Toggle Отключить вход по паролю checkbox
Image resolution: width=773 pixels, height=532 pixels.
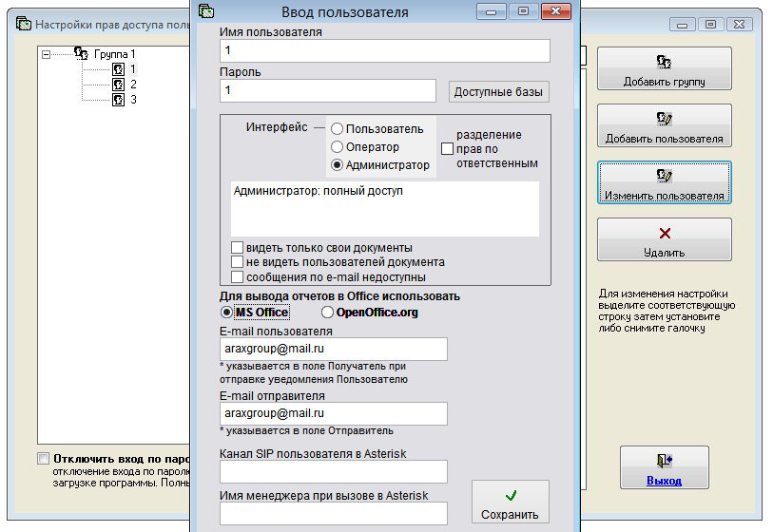[x=44, y=459]
